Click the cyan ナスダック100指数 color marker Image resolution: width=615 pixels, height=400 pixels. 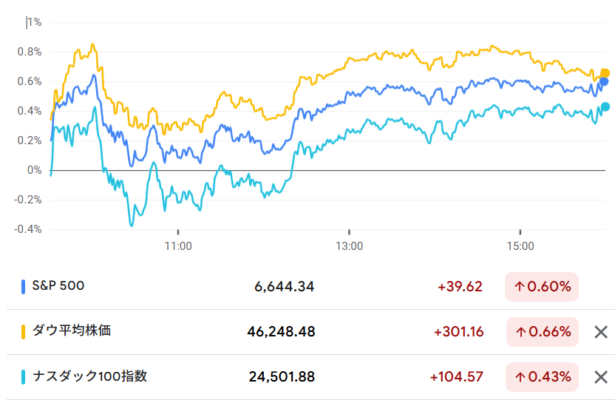point(24,377)
